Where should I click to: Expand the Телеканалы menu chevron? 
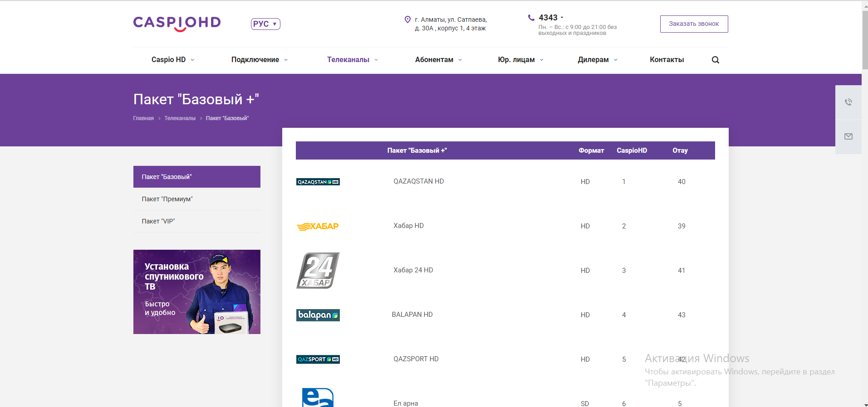click(x=376, y=60)
